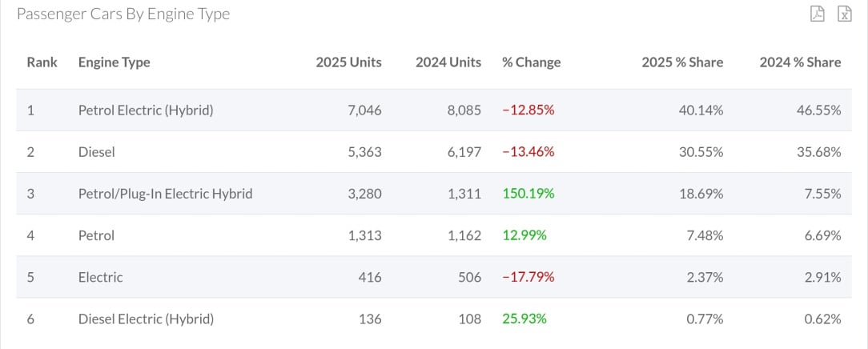Click the 46.55% share cell
The height and width of the screenshot is (349, 868).
click(818, 110)
